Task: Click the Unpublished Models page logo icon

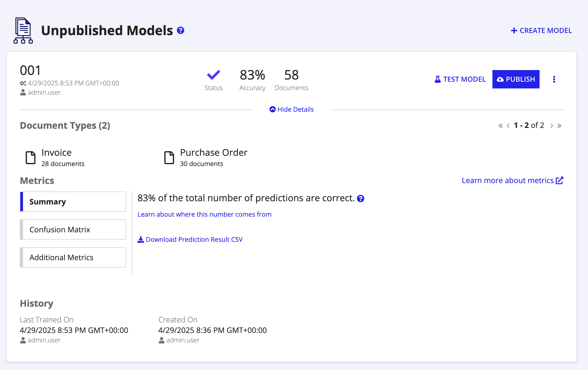Action: [x=23, y=31]
